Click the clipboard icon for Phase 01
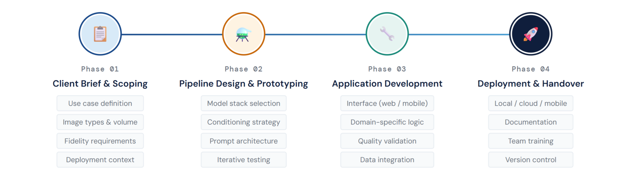The width and height of the screenshot is (644, 175). pos(100,34)
